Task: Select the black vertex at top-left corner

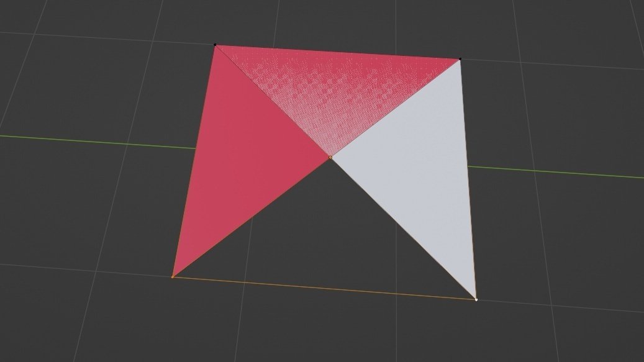Action: tap(215, 44)
